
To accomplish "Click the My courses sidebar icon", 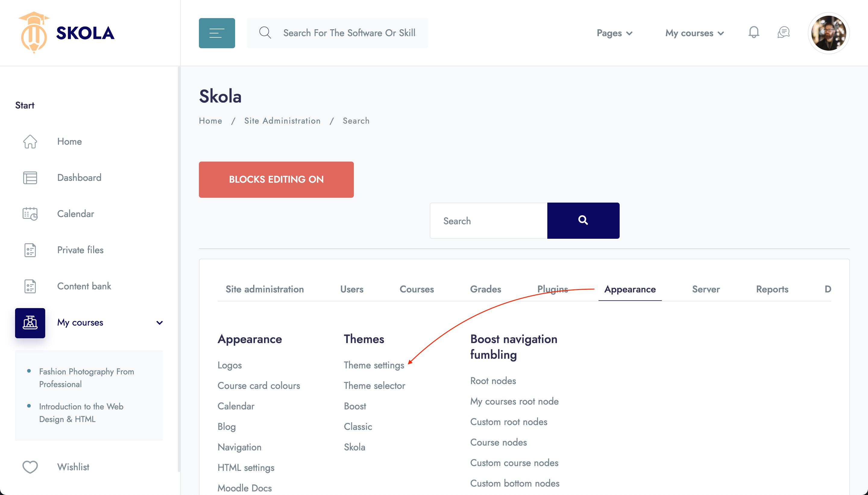I will pos(30,323).
